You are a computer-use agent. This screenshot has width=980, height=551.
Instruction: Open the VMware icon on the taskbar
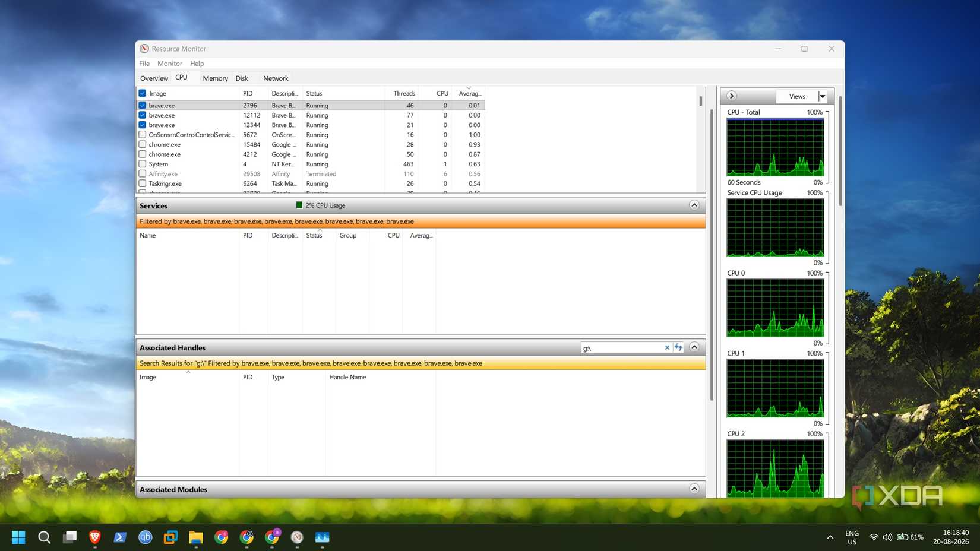170,537
